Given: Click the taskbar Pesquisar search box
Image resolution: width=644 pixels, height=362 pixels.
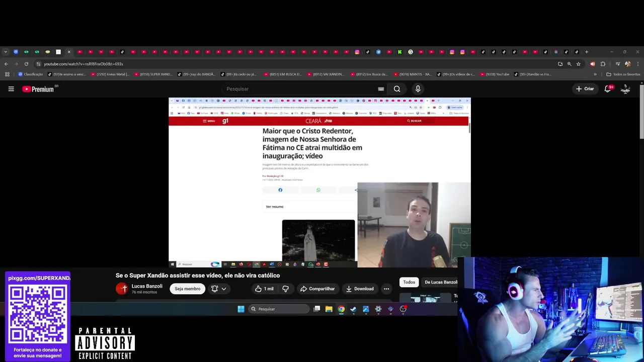Looking at the screenshot, I should 278,309.
